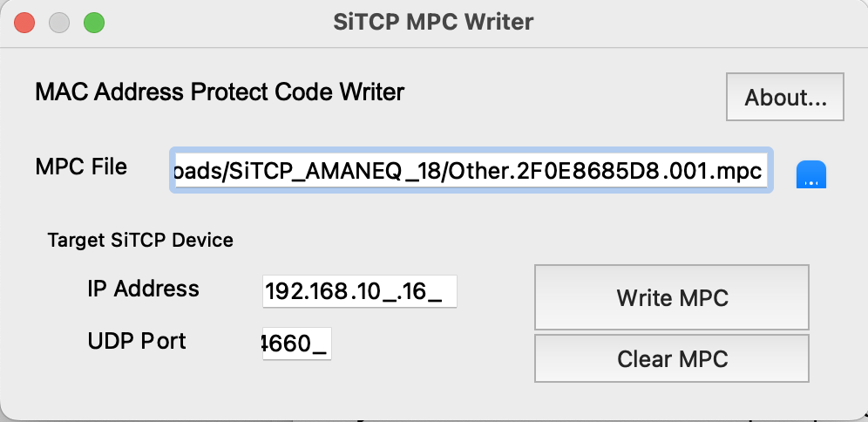
Task: Maximize the window with the green button
Action: pyautogui.click(x=93, y=23)
